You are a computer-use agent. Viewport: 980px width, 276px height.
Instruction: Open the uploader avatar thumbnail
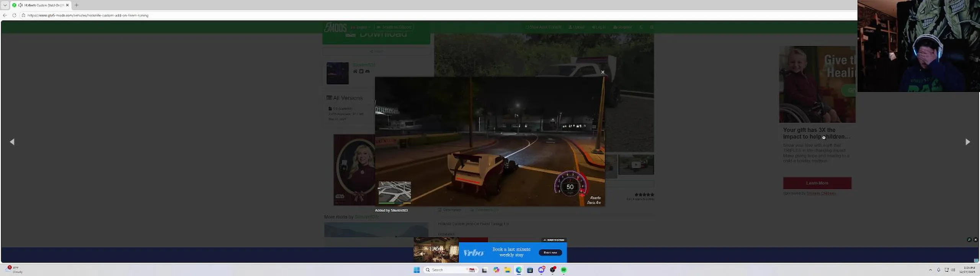tap(338, 73)
